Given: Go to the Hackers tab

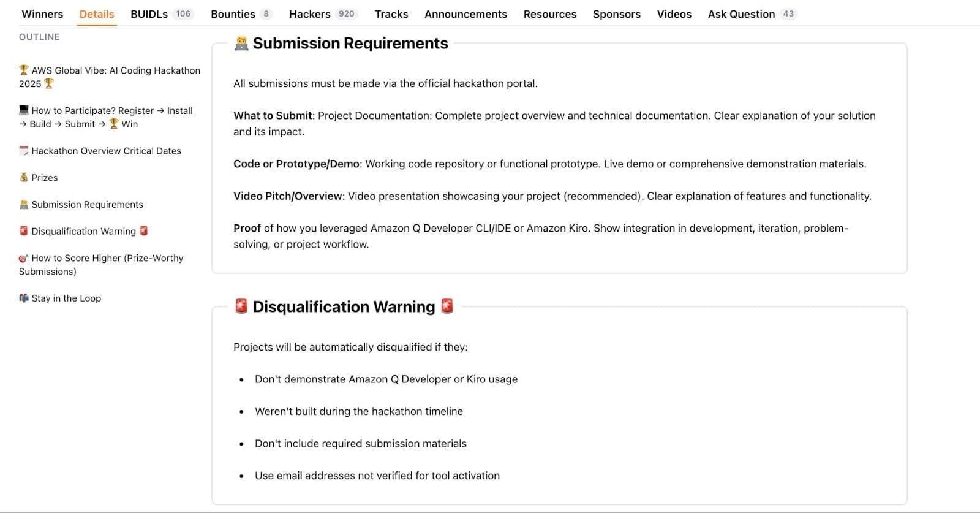Looking at the screenshot, I should 309,13.
